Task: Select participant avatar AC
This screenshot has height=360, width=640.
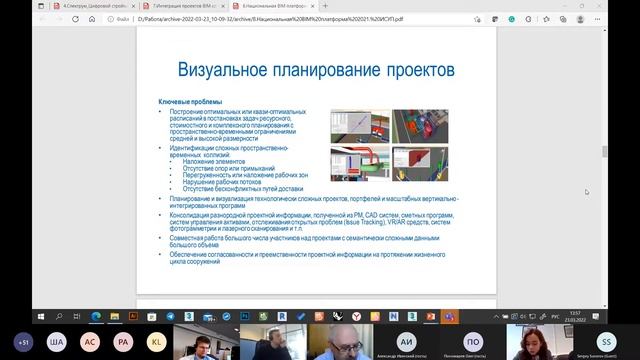Action: [90, 342]
